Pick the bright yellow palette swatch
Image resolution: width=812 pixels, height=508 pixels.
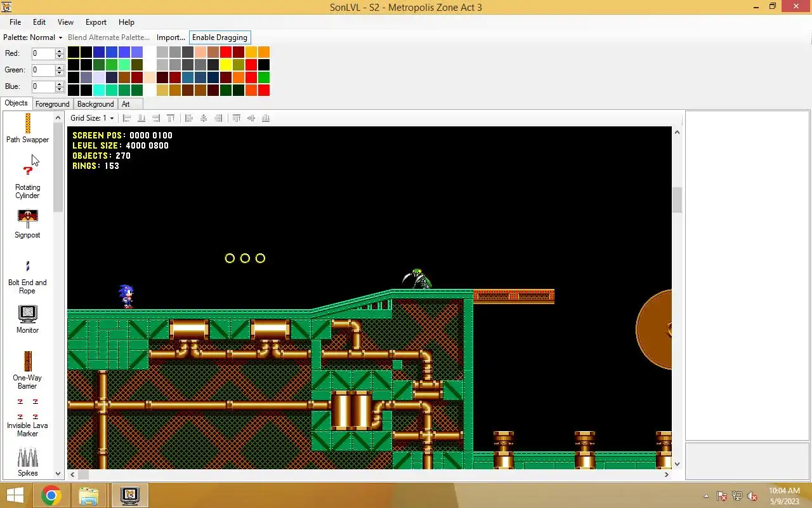[226, 65]
